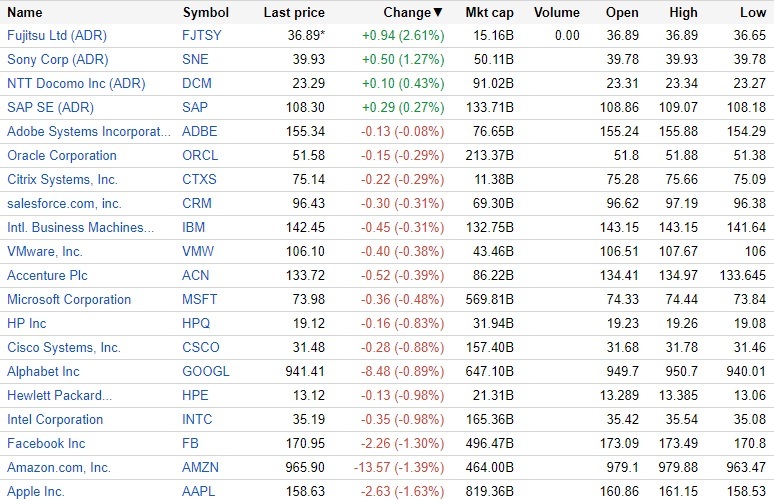
Task: Open the Sony Corp (ADR) link
Action: coord(57,60)
